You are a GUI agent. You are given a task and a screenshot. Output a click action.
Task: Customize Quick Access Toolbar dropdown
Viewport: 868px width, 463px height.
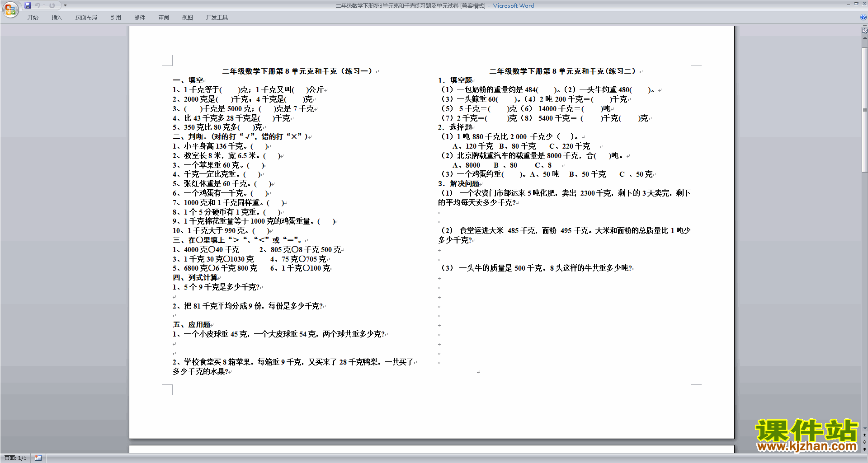pyautogui.click(x=65, y=5)
